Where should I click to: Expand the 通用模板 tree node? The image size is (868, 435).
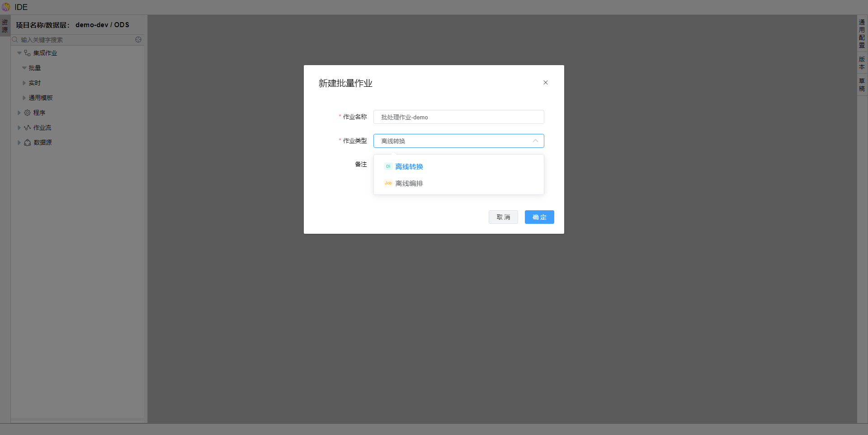(x=24, y=98)
